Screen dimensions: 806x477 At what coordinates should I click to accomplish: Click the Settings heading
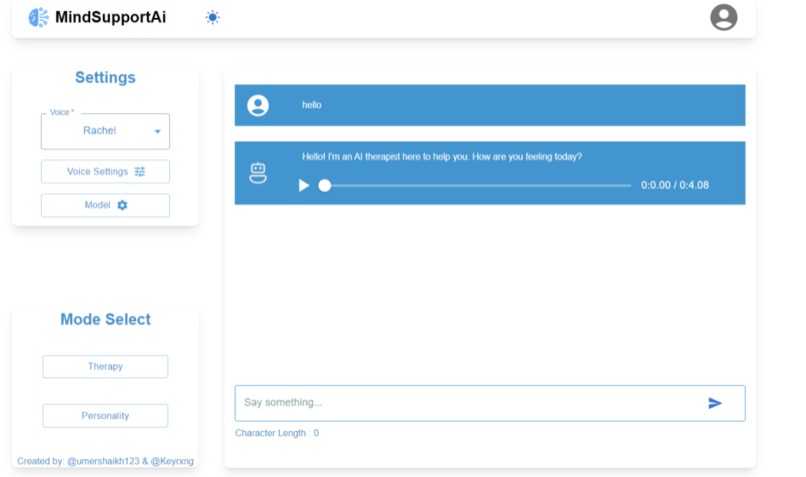[x=105, y=78]
